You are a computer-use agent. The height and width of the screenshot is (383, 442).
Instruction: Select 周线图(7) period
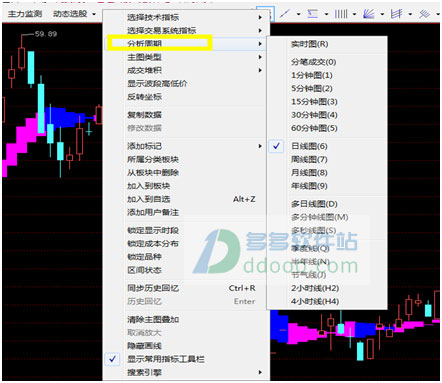point(309,159)
